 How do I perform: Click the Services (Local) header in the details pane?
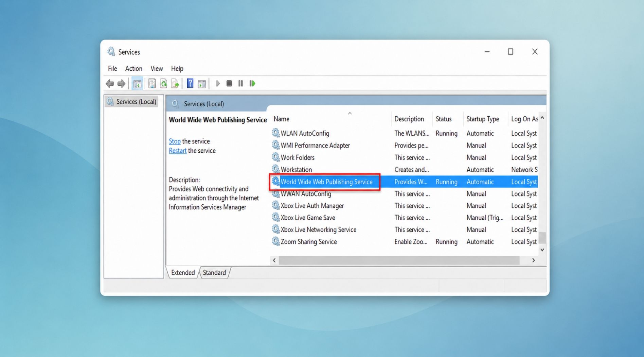pyautogui.click(x=204, y=104)
